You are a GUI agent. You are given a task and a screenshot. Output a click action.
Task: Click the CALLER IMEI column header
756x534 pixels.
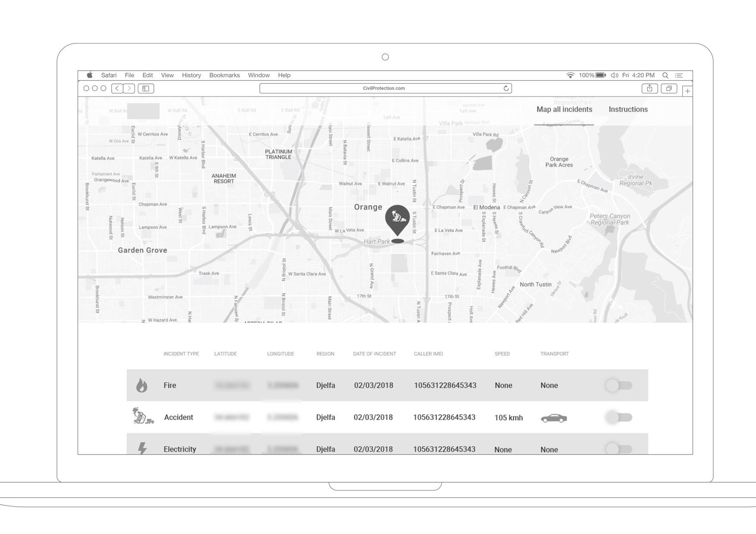[x=428, y=354]
